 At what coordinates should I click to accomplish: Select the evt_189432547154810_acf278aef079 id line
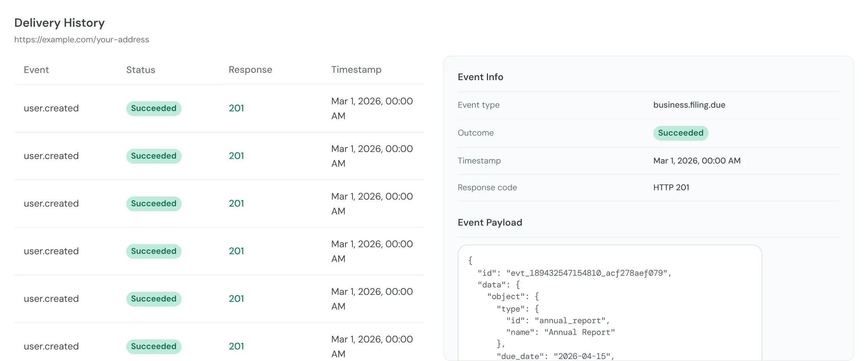pos(574,273)
